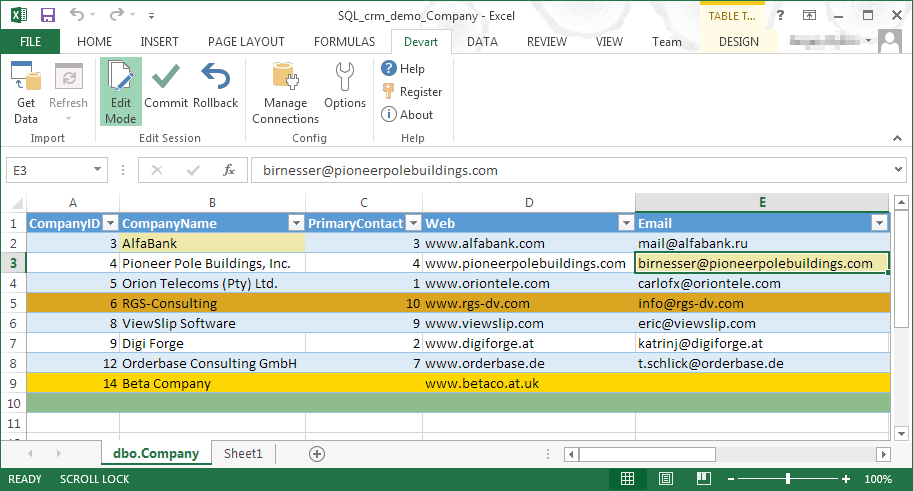This screenshot has height=491, width=913.
Task: Expand the formula bar
Action: [898, 170]
